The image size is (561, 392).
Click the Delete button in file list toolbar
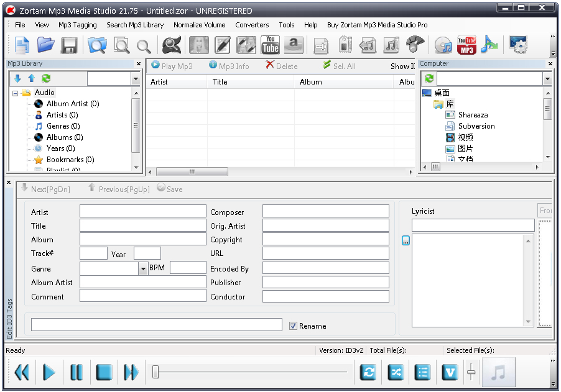[282, 66]
